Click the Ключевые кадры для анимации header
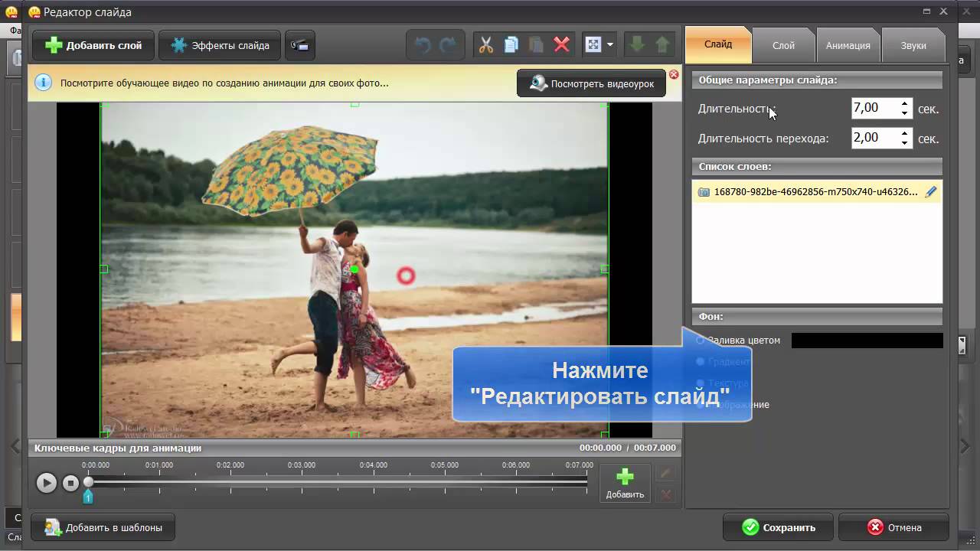 pyautogui.click(x=118, y=448)
